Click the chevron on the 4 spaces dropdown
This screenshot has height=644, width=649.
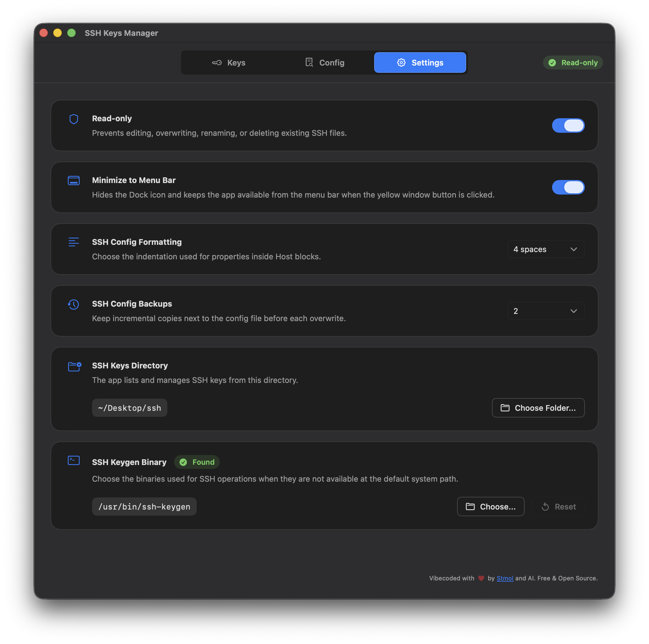(x=573, y=249)
